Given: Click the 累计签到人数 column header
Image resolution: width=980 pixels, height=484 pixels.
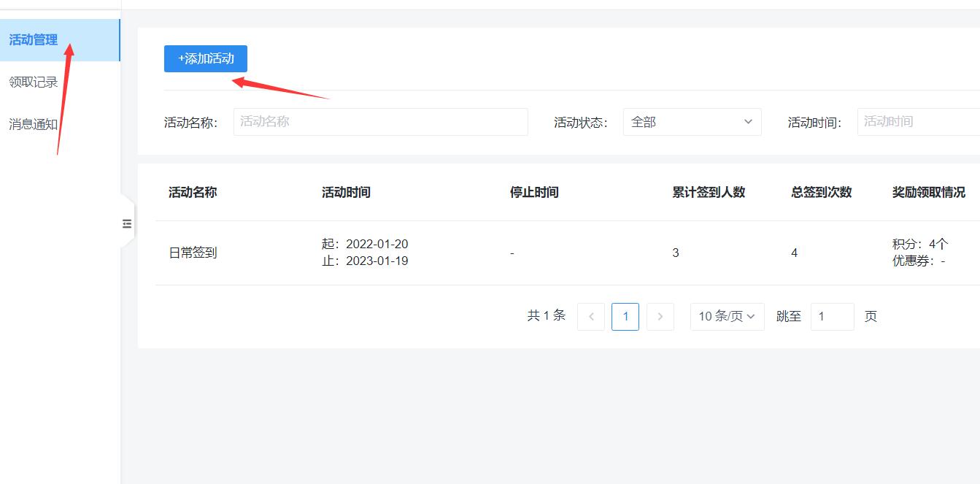Looking at the screenshot, I should [709, 193].
